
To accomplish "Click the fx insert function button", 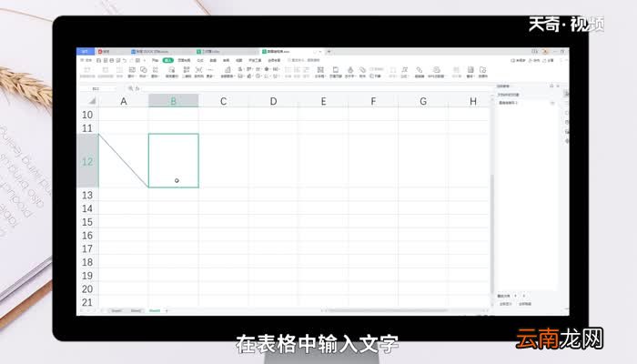I will pos(137,88).
